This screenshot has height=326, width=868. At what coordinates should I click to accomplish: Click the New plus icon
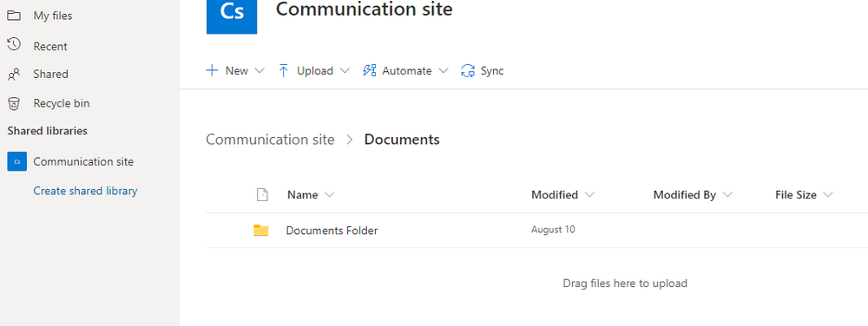[x=212, y=71]
